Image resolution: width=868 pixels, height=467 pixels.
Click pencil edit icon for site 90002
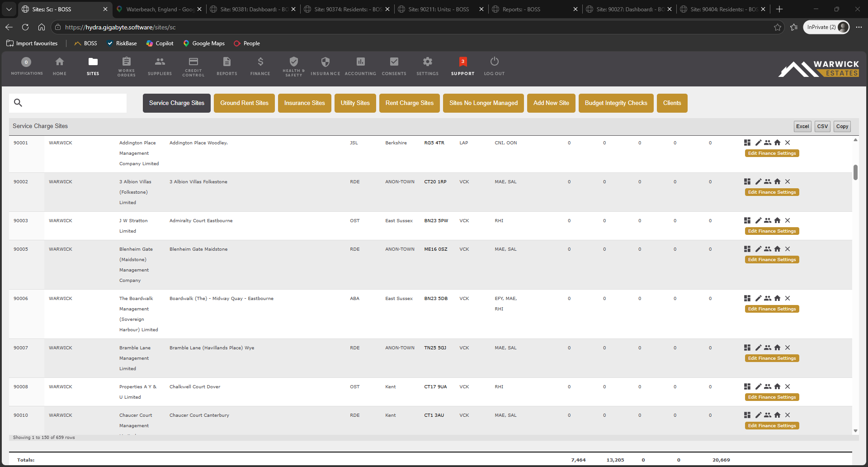(x=758, y=181)
